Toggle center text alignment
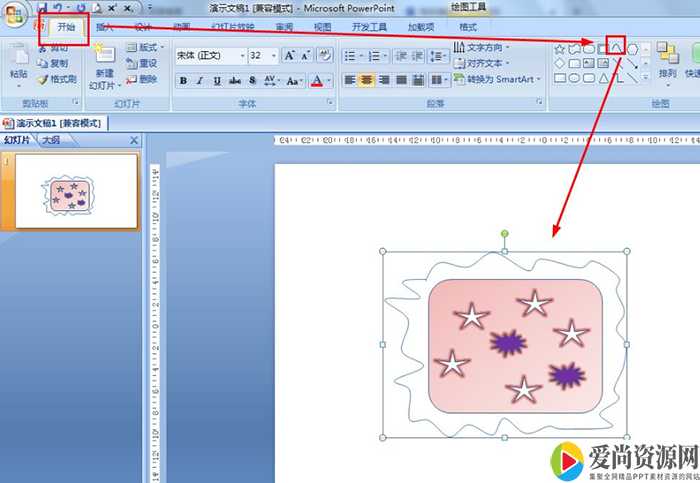Image resolution: width=700 pixels, height=483 pixels. click(x=367, y=80)
